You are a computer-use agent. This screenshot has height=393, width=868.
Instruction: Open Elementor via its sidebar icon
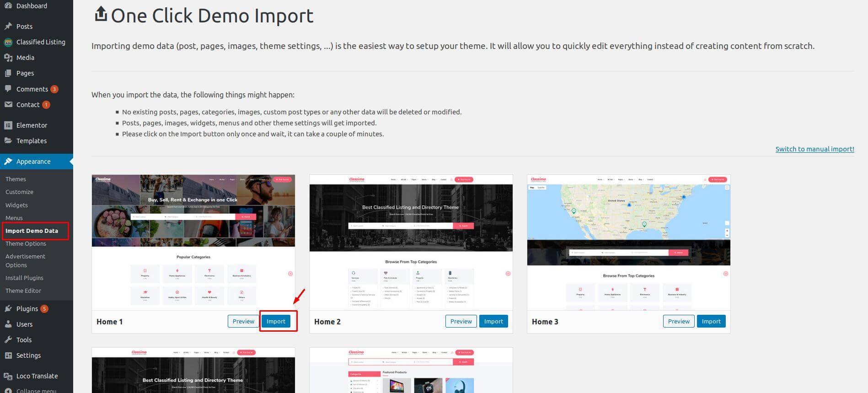pyautogui.click(x=8, y=125)
